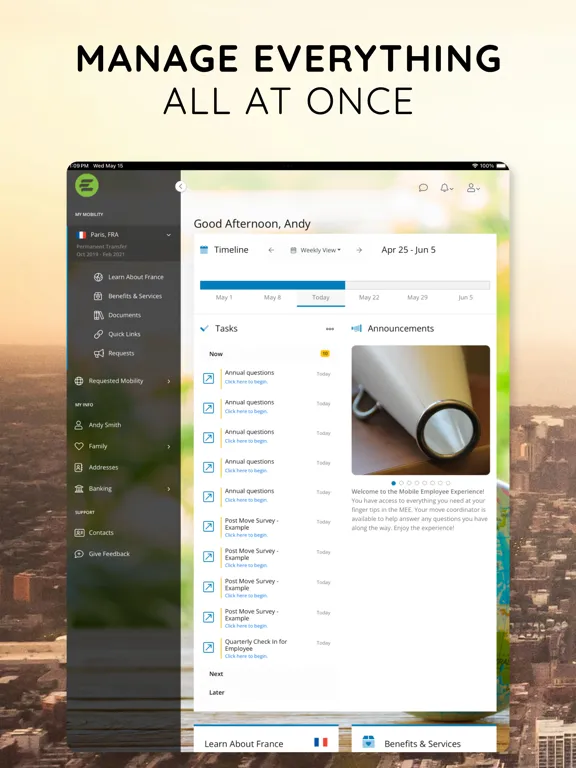Click the Tasks checkmark icon
Image resolution: width=576 pixels, height=768 pixels.
coord(204,328)
